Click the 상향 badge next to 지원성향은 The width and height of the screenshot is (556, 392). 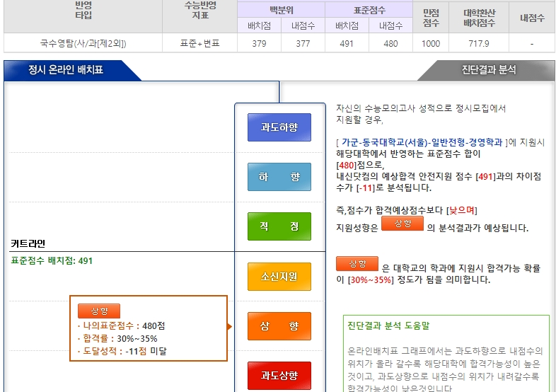(402, 224)
